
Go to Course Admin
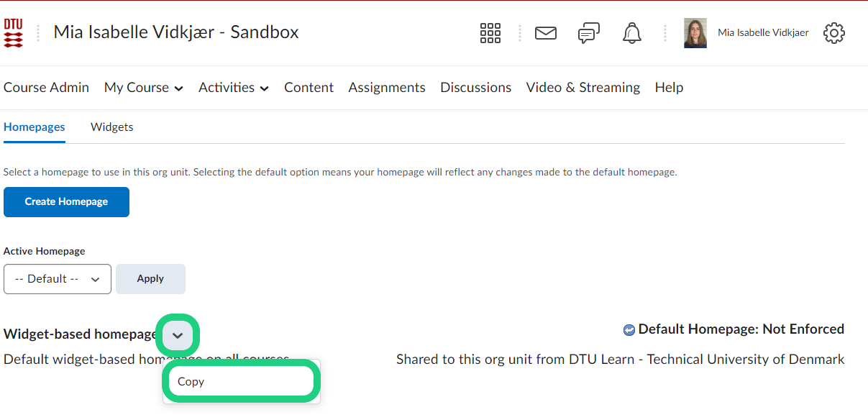[x=46, y=88]
